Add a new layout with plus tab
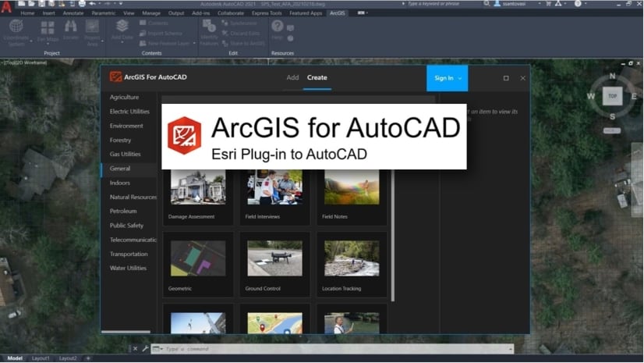The image size is (644, 363). 88,358
